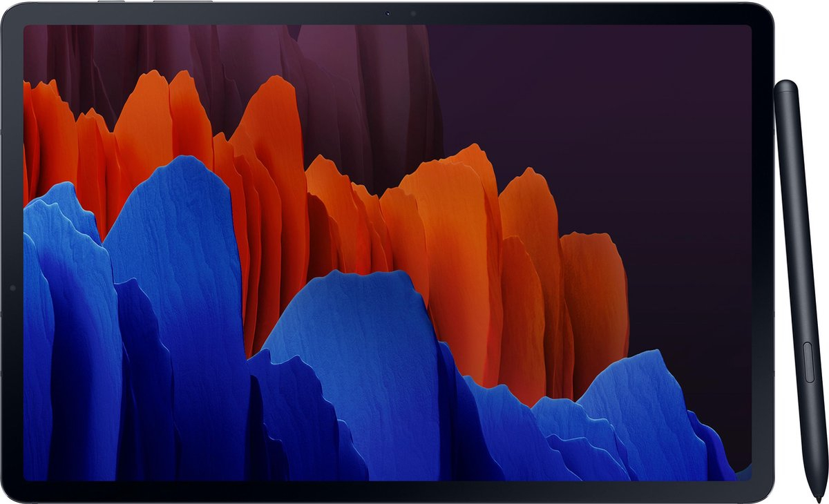Image resolution: width=829 pixels, height=504 pixels.
Task: Tap the front camera lens on top bezel
Action: [x=388, y=13]
